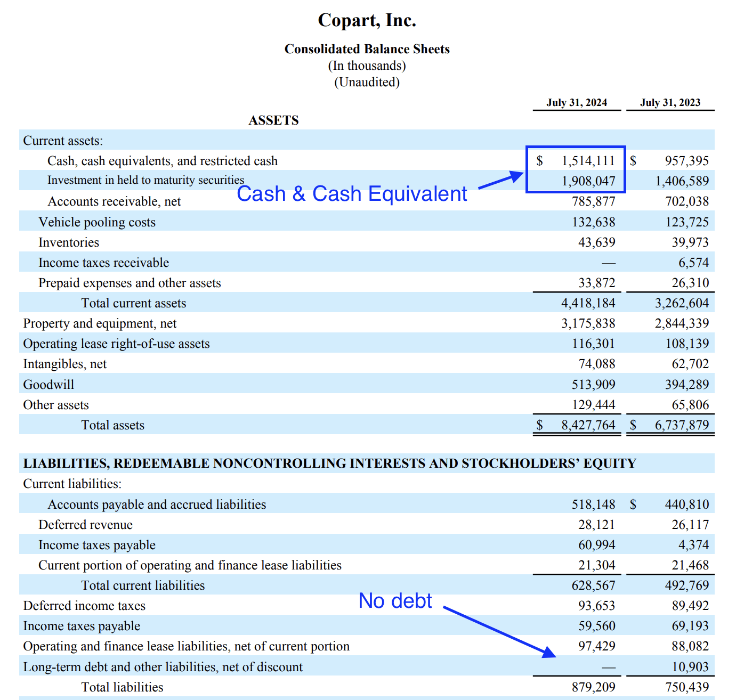Screen dimensions: 744x700
Task: Select "Cash, cash equivalents, and restricted cash" label
Action: (163, 161)
